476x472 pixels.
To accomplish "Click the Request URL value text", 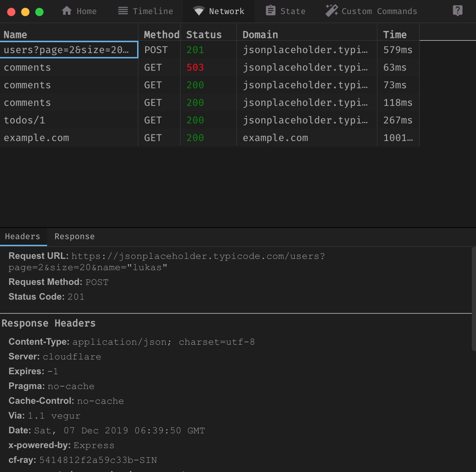I will click(167, 262).
